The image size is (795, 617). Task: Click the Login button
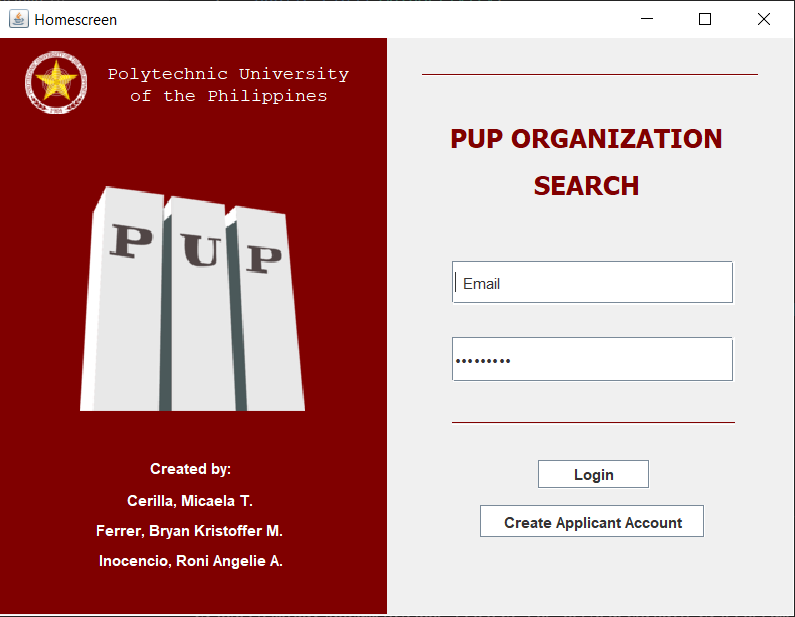click(593, 474)
